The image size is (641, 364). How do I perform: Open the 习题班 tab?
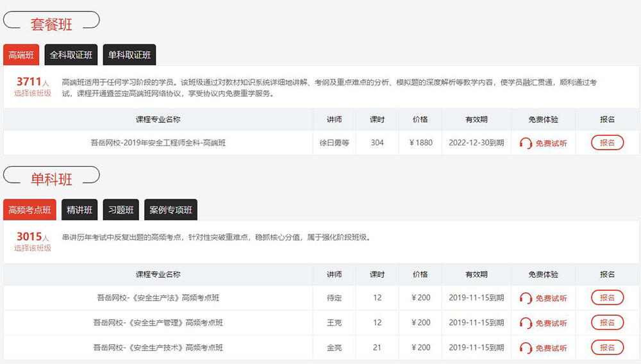click(121, 210)
